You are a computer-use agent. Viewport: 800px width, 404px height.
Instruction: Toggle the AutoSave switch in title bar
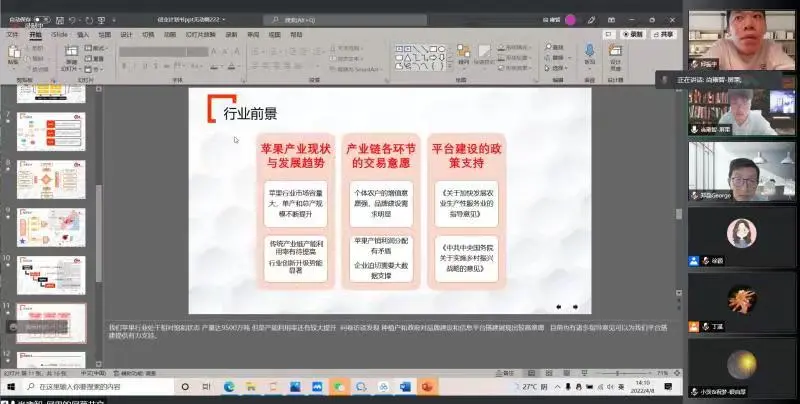pos(42,19)
